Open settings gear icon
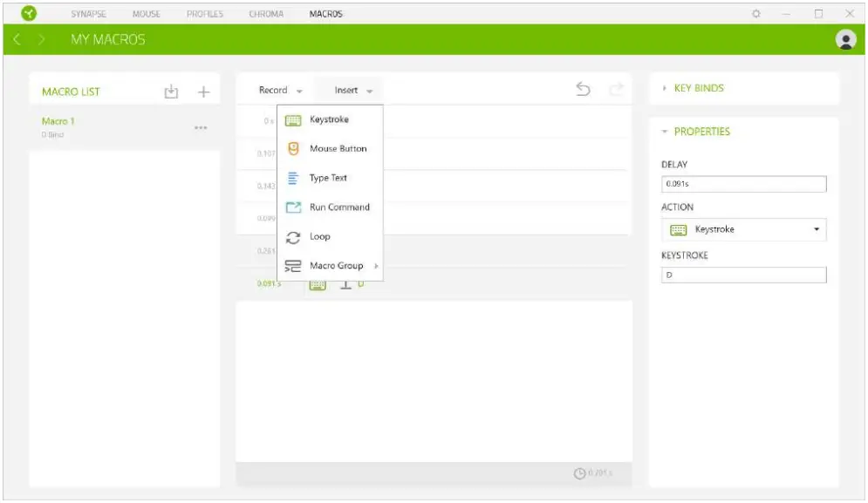The image size is (868, 503). [x=756, y=14]
